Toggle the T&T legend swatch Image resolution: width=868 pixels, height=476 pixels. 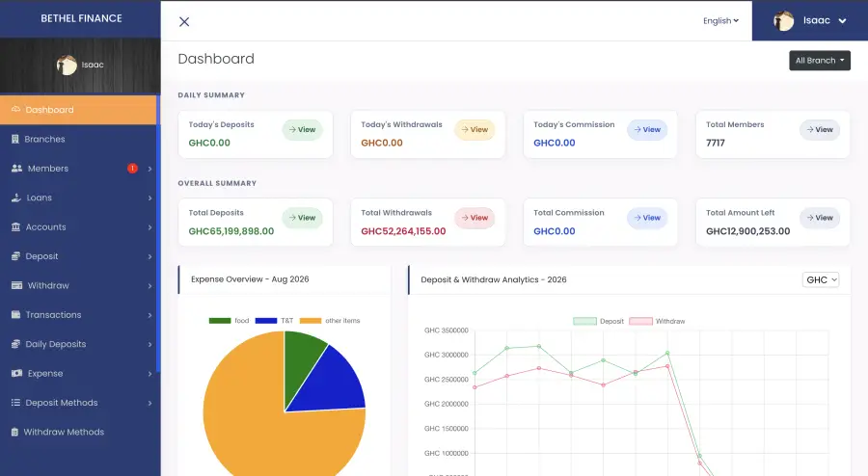point(266,321)
